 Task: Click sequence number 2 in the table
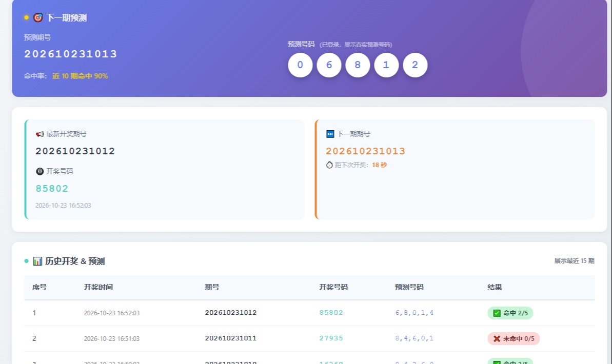tap(34, 339)
